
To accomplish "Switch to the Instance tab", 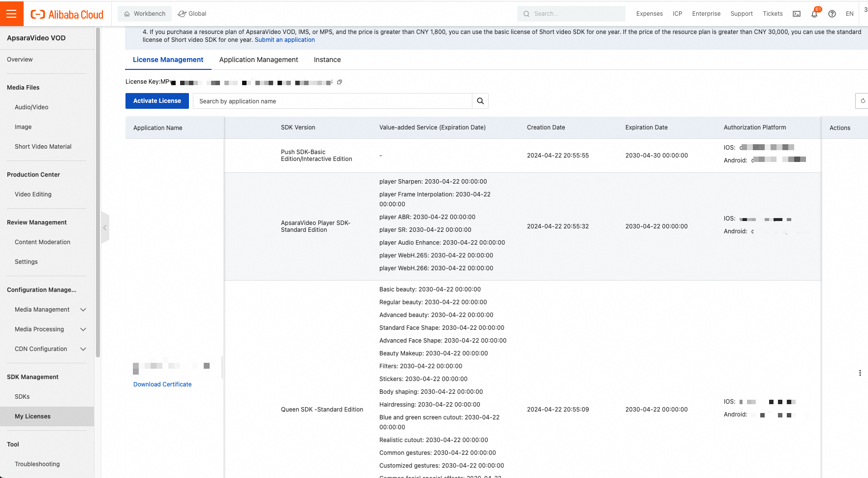I will click(x=327, y=60).
